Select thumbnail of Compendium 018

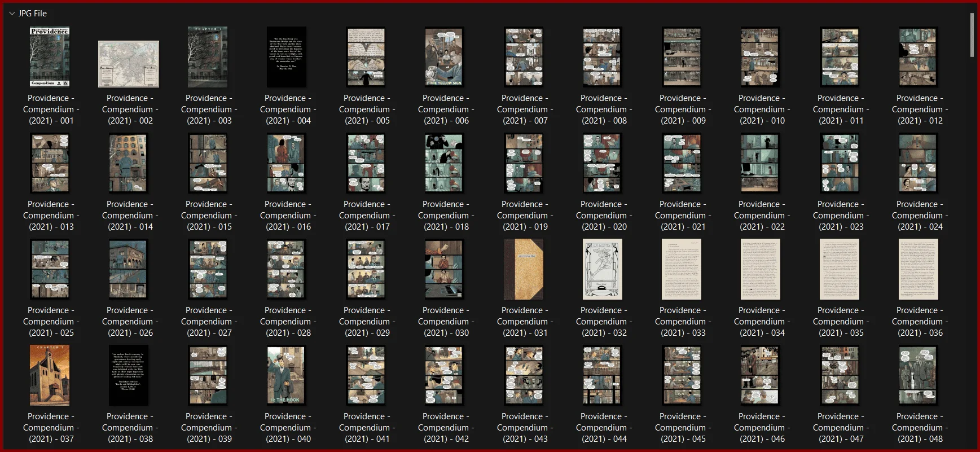[445, 163]
